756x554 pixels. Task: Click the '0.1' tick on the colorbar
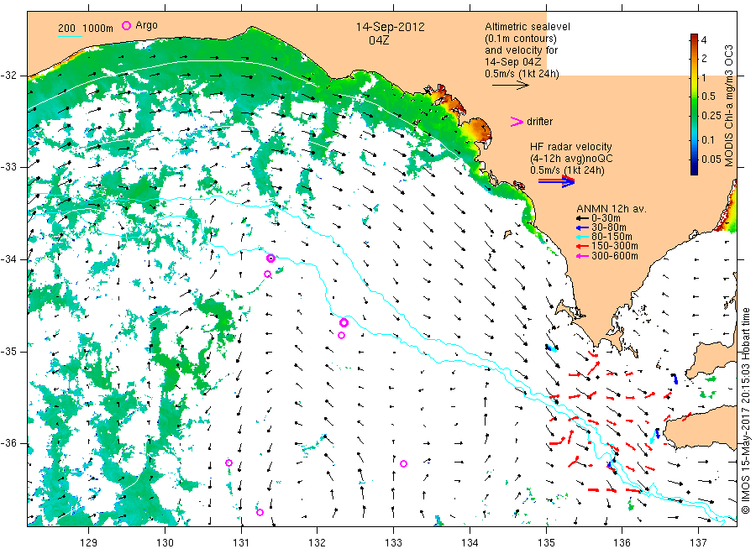click(x=708, y=139)
